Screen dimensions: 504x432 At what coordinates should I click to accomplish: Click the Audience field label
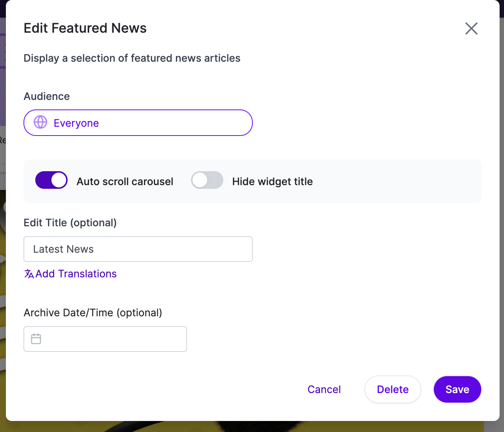(x=47, y=96)
